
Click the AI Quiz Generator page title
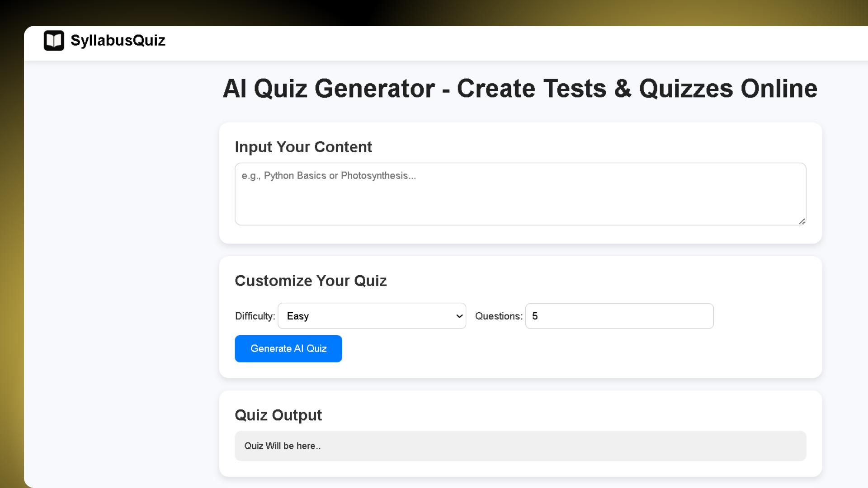[x=520, y=89]
